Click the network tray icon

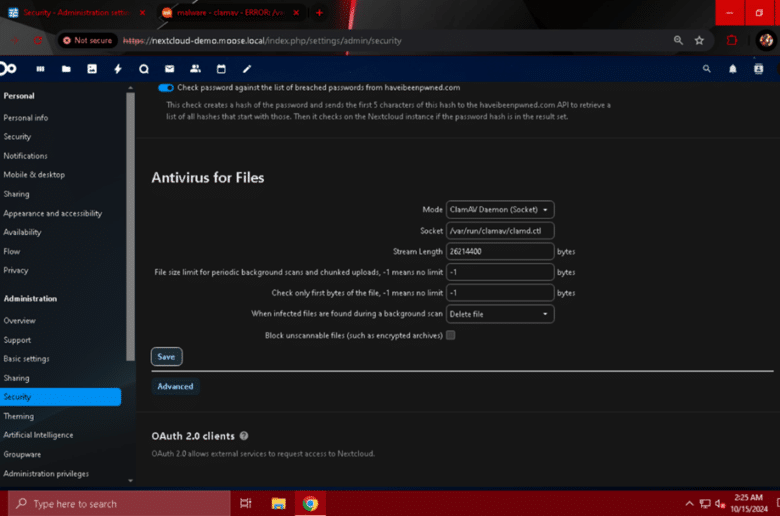(705, 504)
